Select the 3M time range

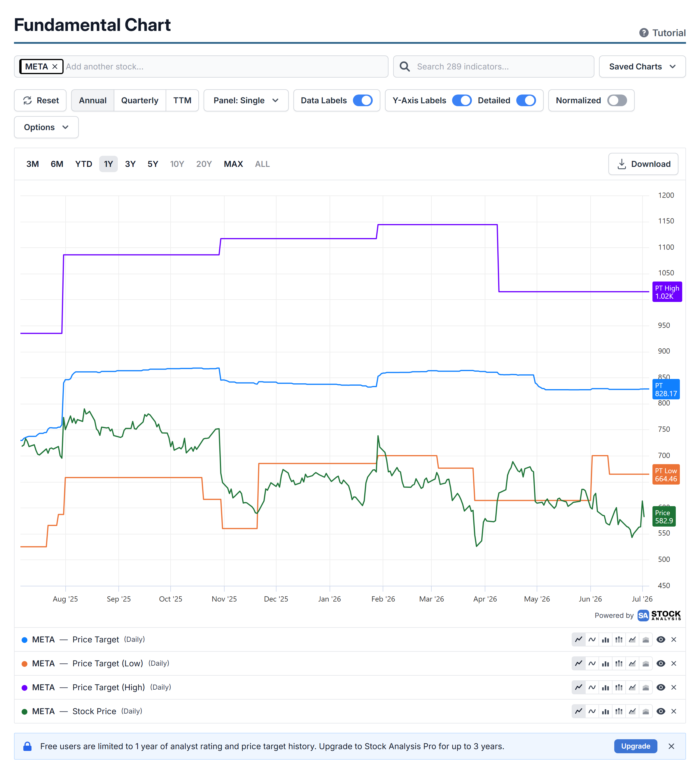(33, 164)
